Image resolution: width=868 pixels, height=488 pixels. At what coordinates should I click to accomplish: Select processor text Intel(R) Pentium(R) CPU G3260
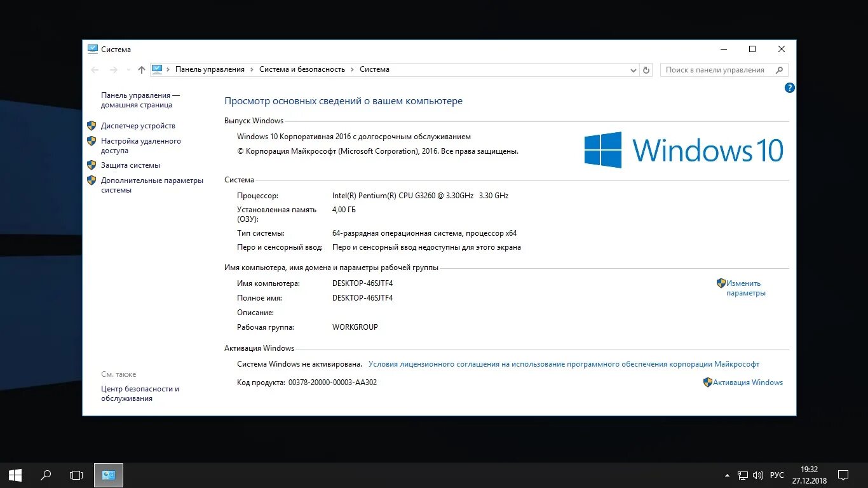[x=420, y=196]
